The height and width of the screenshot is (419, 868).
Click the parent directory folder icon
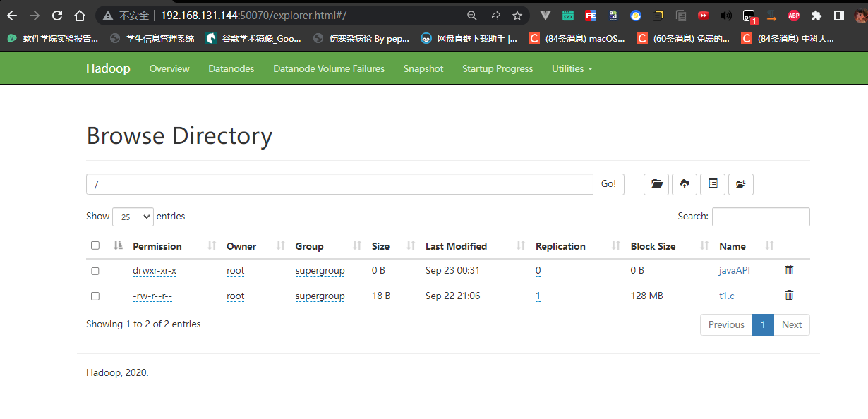pyautogui.click(x=740, y=184)
